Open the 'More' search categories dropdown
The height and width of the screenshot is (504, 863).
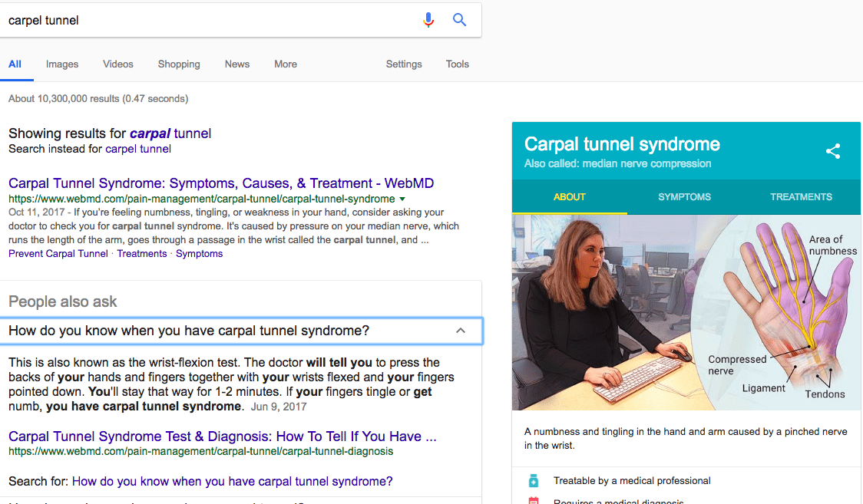click(285, 64)
